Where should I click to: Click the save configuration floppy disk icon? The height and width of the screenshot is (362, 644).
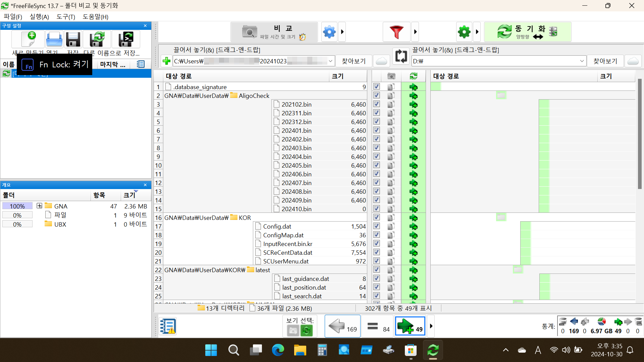(x=73, y=40)
